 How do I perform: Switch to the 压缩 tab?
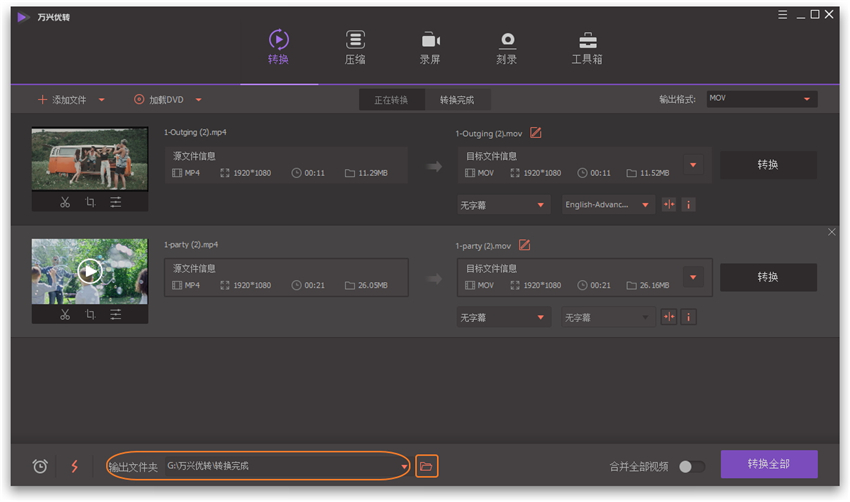click(355, 47)
